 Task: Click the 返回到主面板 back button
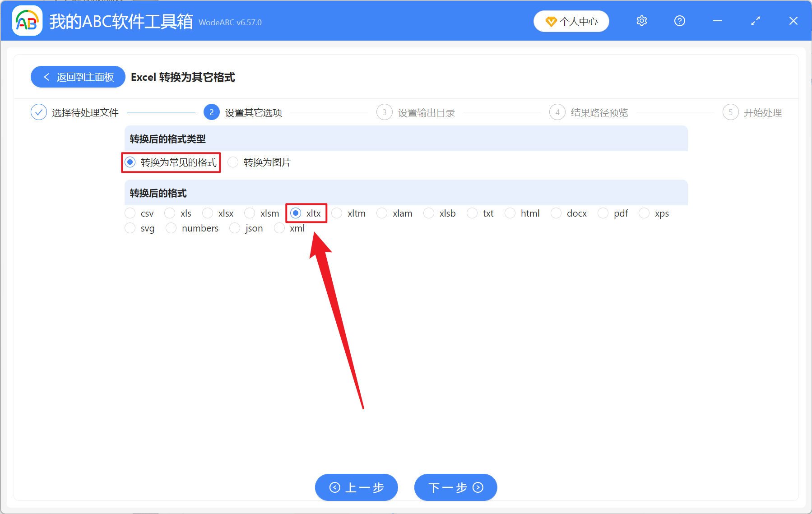point(78,77)
